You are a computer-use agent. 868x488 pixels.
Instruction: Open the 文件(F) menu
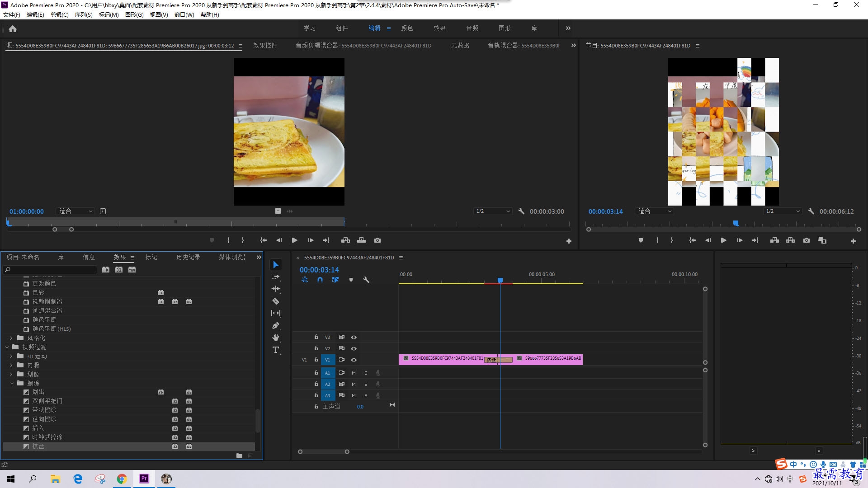pos(12,15)
